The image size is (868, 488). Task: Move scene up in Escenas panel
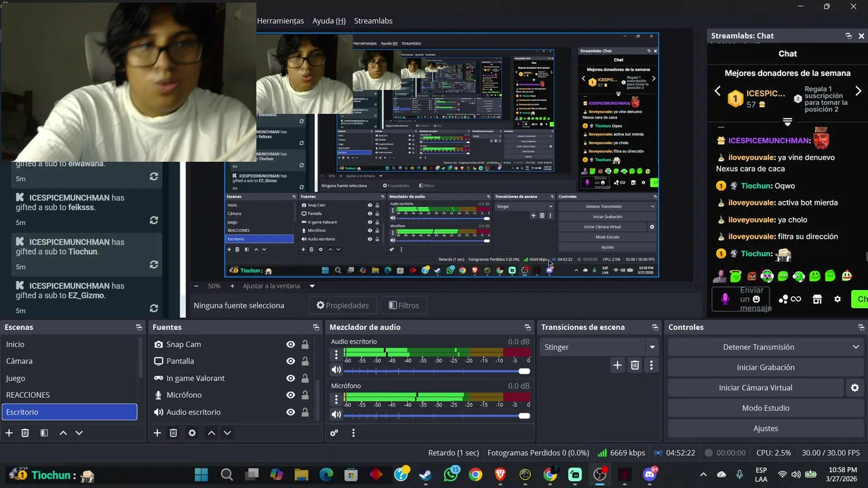coord(63,432)
